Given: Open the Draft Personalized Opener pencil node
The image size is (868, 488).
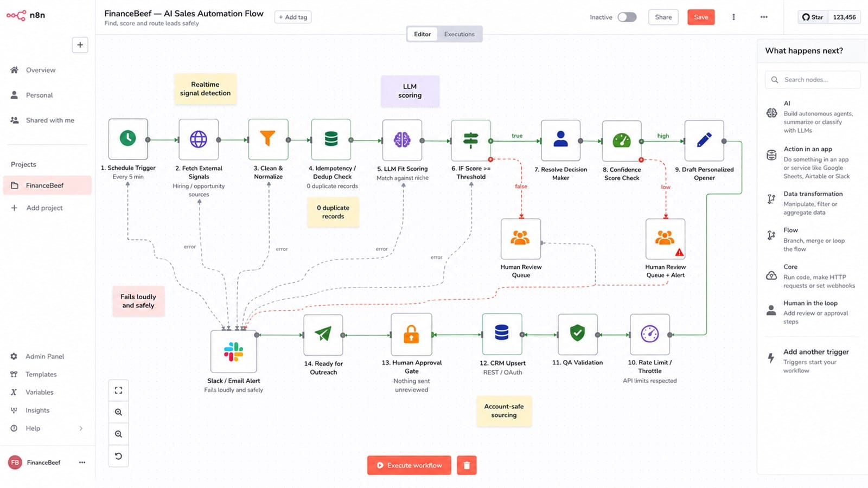Looking at the screenshot, I should (704, 140).
